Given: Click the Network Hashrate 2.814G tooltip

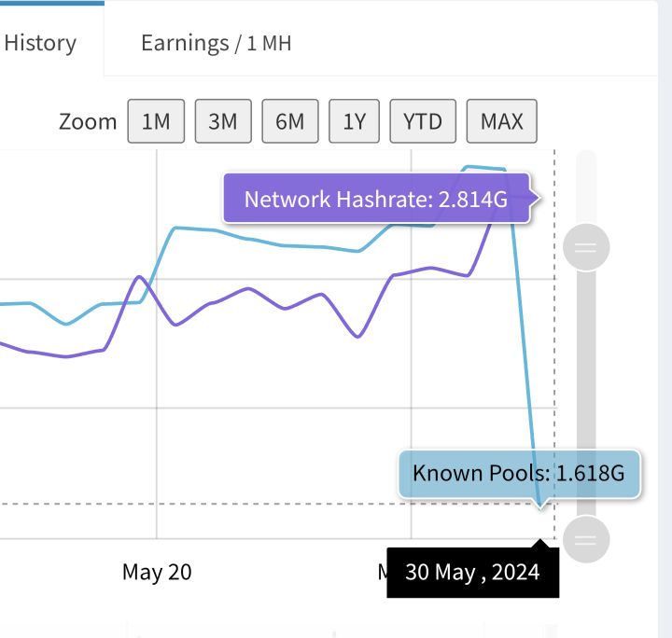Looking at the screenshot, I should point(377,199).
